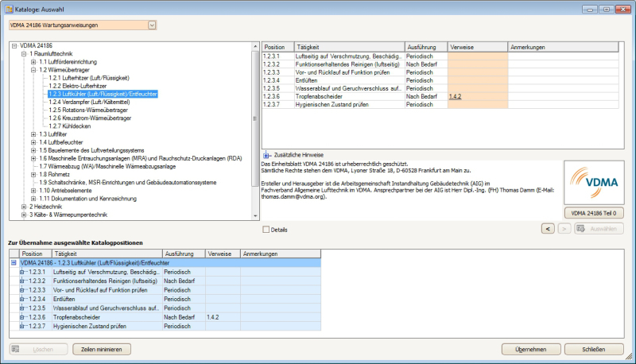Go to previous with the < button
Image resolution: width=636 pixels, height=364 pixels.
pyautogui.click(x=548, y=229)
